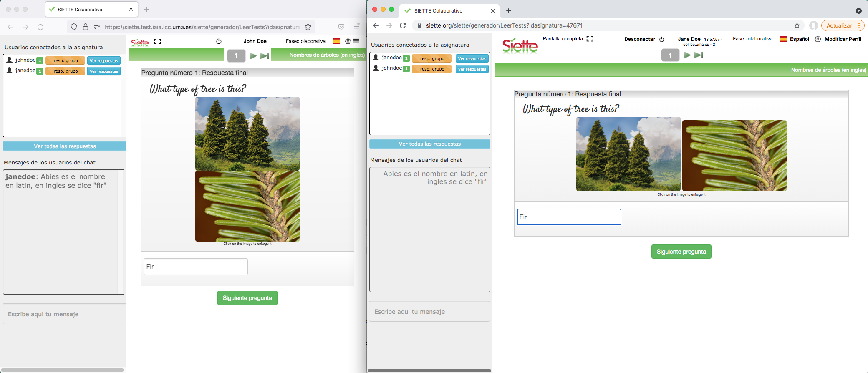868x373 pixels.
Task: Click the skip-to-last arrow in right window
Action: (699, 55)
